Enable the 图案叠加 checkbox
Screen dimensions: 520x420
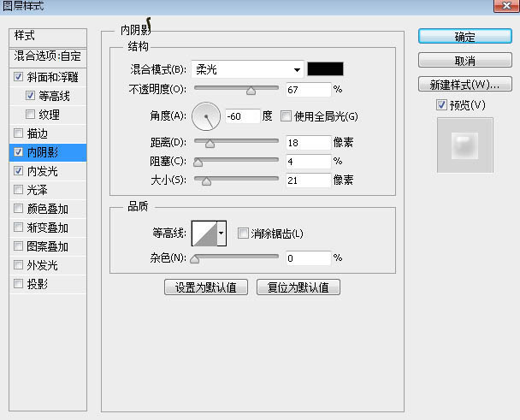pos(18,246)
